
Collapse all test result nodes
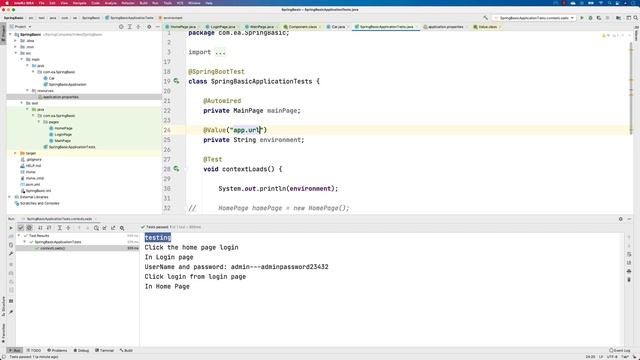(x=68, y=228)
